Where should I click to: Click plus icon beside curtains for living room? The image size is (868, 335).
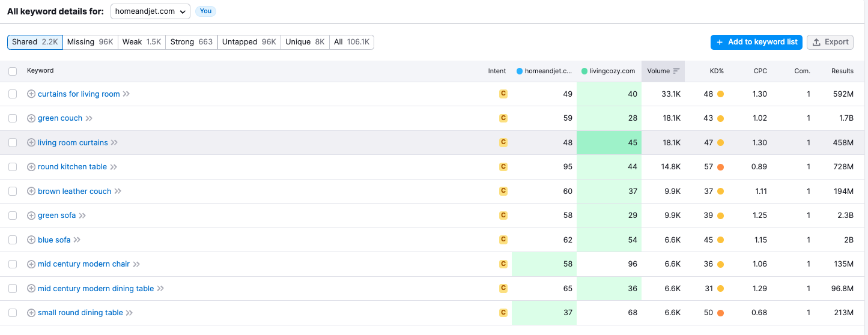(31, 94)
